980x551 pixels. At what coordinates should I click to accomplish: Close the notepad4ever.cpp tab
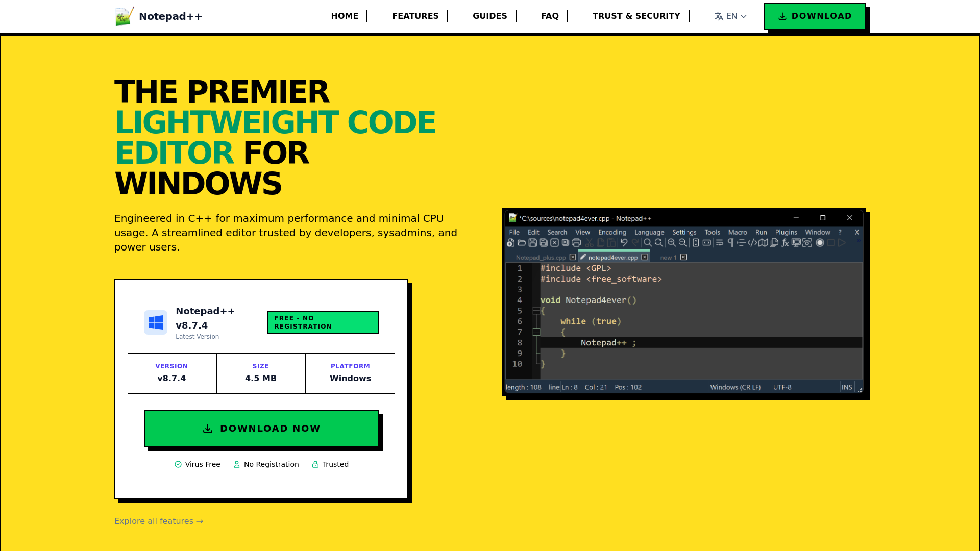tap(645, 257)
